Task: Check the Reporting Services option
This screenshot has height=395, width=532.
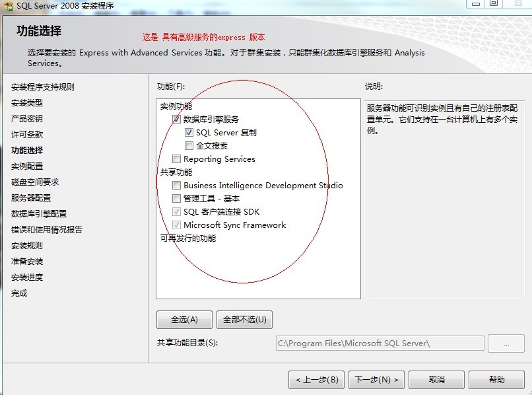Action: click(176, 159)
